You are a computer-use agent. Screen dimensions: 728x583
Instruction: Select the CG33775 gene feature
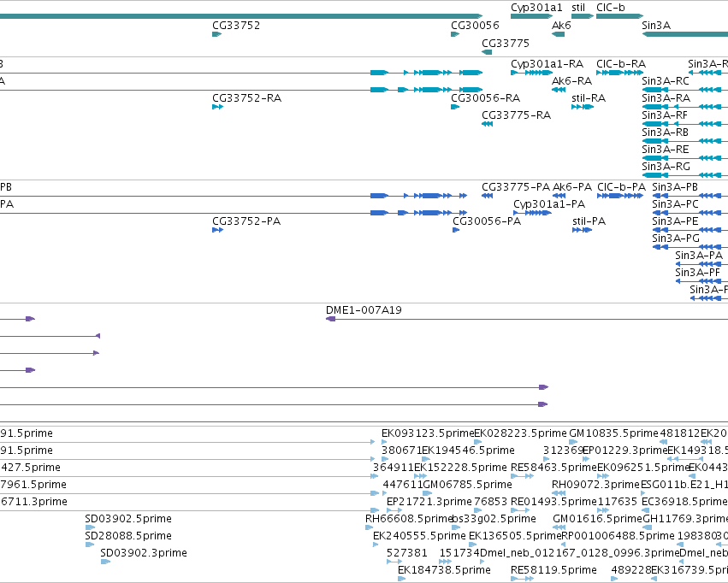[x=487, y=52]
